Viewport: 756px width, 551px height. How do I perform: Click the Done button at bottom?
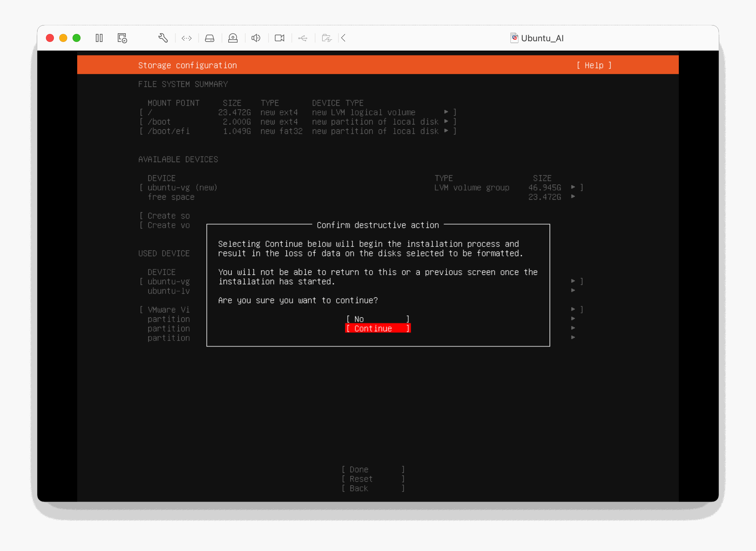373,469
